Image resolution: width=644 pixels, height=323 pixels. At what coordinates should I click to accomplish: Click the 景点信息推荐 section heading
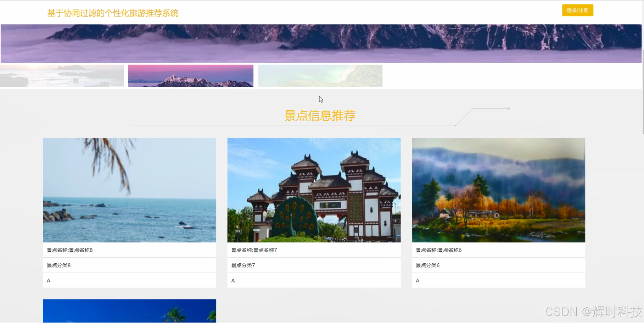point(320,116)
